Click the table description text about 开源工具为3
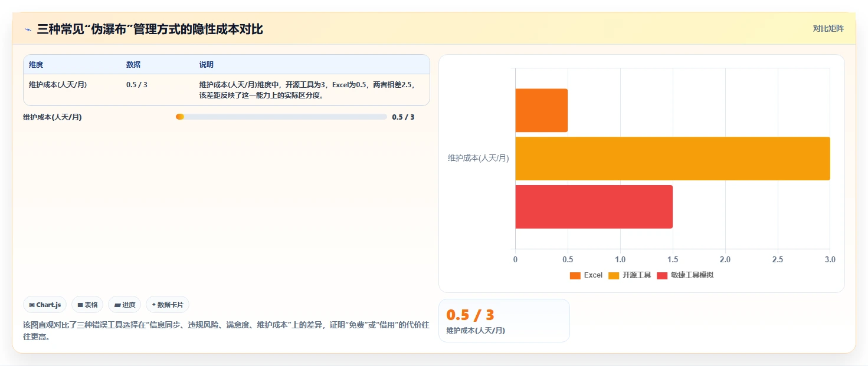Viewport: 868px width, 366px height. point(307,90)
